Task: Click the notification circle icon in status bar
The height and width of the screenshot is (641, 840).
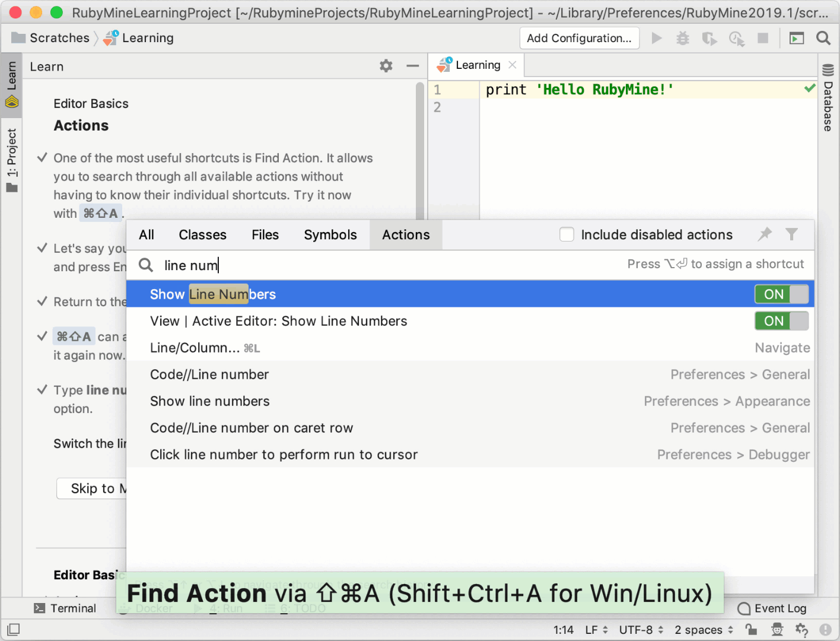Action: coord(825,630)
